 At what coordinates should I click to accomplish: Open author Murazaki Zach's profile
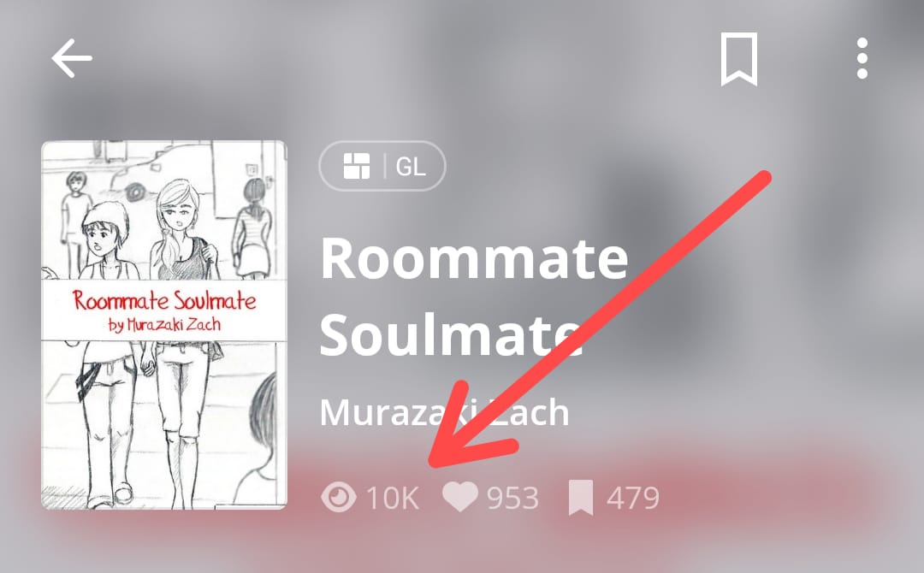click(x=444, y=412)
